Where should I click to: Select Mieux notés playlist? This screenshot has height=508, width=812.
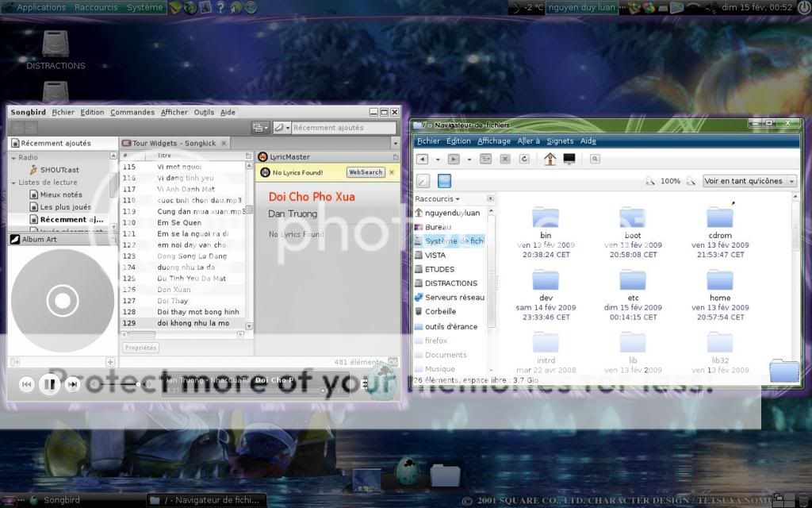coord(61,195)
